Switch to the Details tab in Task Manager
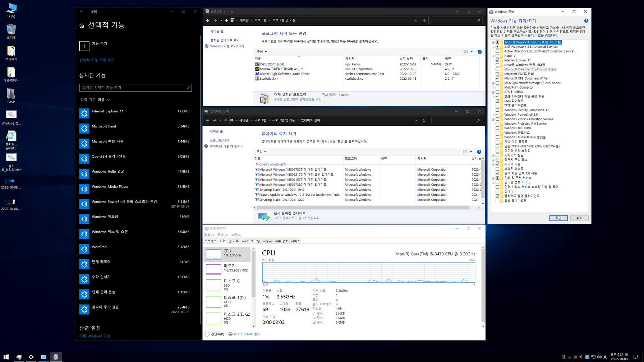 coord(281,241)
